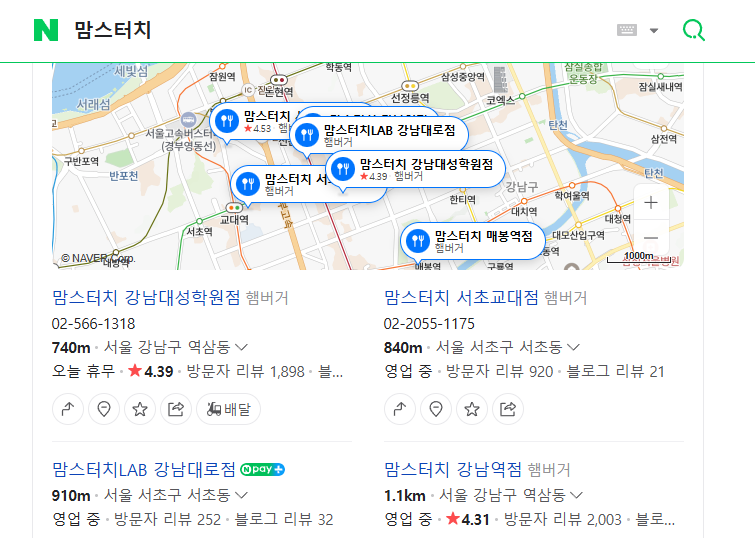Open the virtual keyboard icon
The height and width of the screenshot is (538, 755).
[x=627, y=30]
